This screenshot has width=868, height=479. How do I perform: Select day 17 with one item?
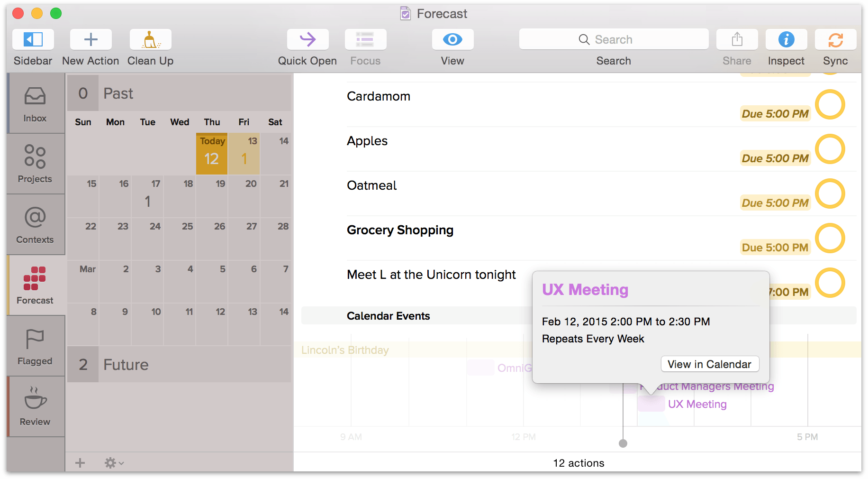point(147,196)
